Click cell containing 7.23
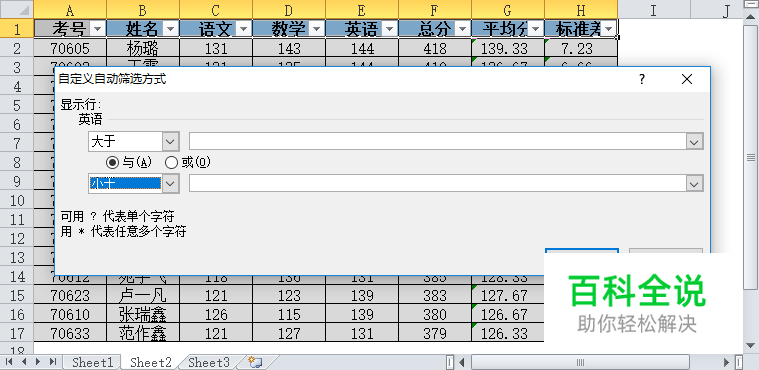Image resolution: width=759 pixels, height=370 pixels. click(x=581, y=48)
